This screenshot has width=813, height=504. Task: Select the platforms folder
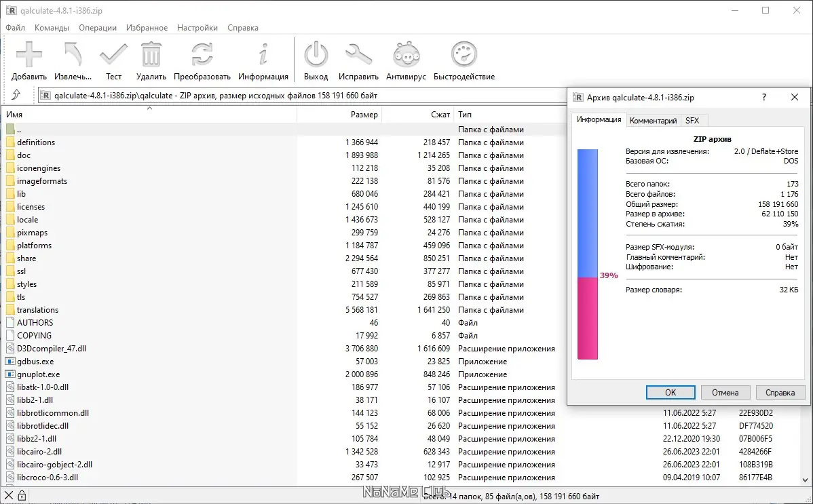(34, 246)
